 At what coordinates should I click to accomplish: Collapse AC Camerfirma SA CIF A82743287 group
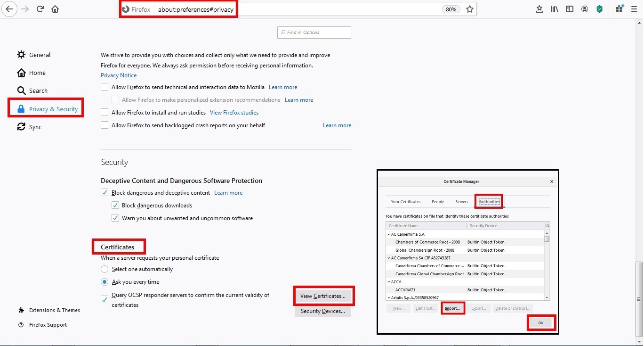(x=389, y=258)
